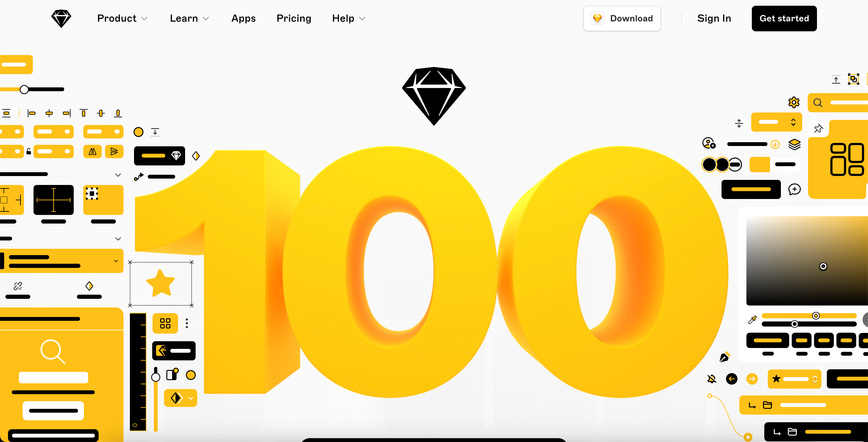Image resolution: width=868 pixels, height=442 pixels.
Task: Click the muted notification bell icon
Action: 712,379
